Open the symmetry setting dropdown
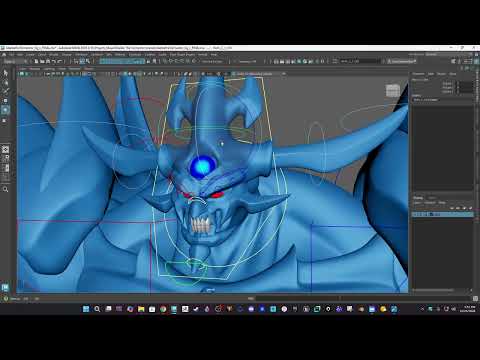 [247, 61]
